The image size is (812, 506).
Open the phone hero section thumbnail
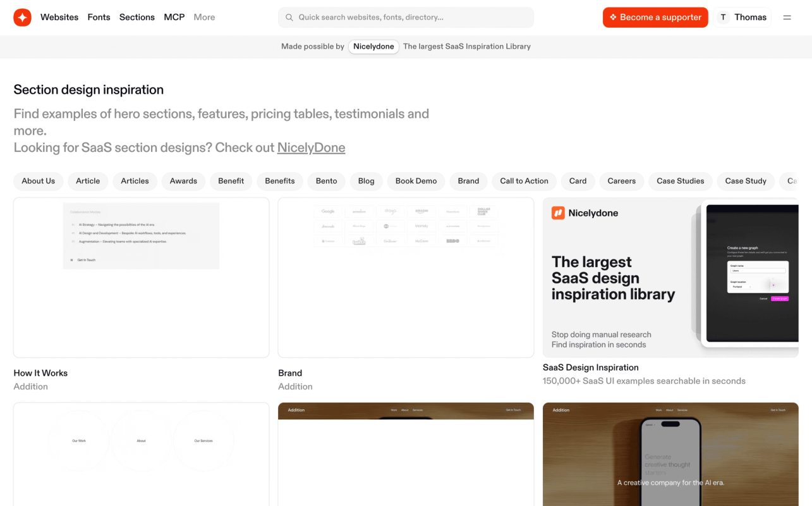point(670,454)
